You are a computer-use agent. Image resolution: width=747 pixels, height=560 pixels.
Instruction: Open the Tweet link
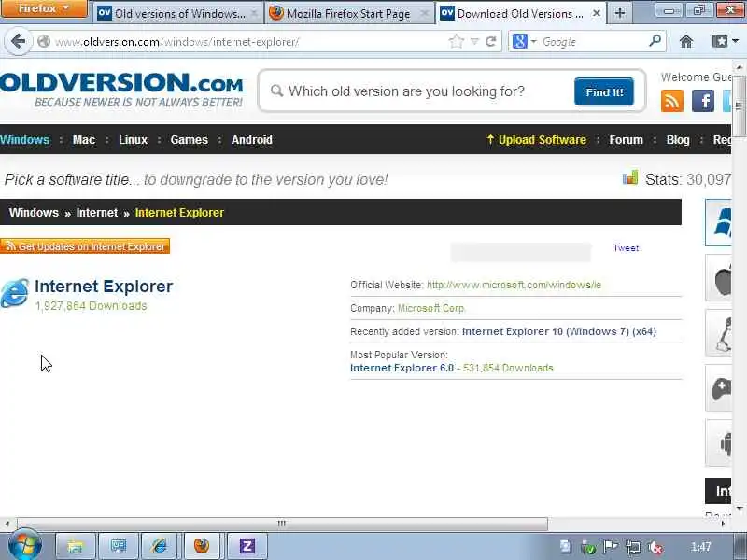pyautogui.click(x=626, y=247)
